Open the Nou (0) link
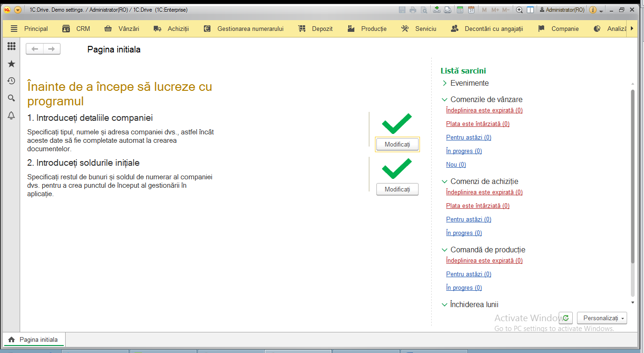Image resolution: width=644 pixels, height=353 pixels. [x=456, y=165]
